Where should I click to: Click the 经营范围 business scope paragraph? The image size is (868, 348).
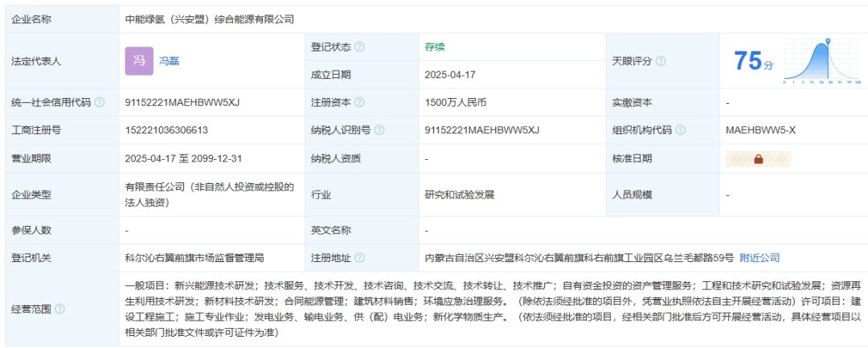point(493,309)
